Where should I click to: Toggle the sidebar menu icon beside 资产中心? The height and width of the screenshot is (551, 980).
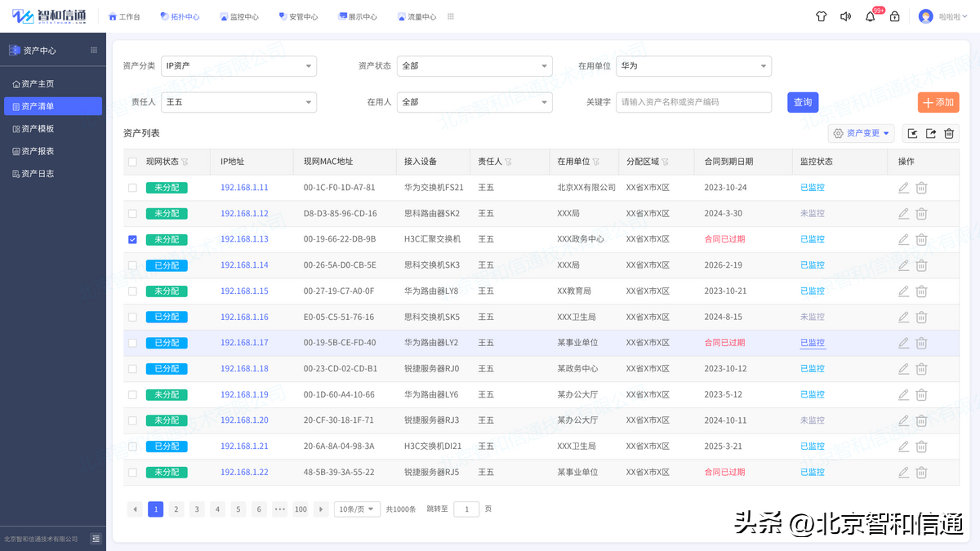tap(94, 50)
